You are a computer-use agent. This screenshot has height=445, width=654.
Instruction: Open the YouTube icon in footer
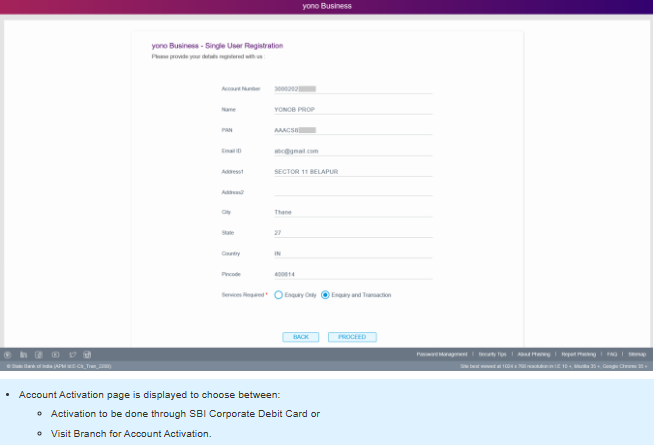tap(55, 355)
